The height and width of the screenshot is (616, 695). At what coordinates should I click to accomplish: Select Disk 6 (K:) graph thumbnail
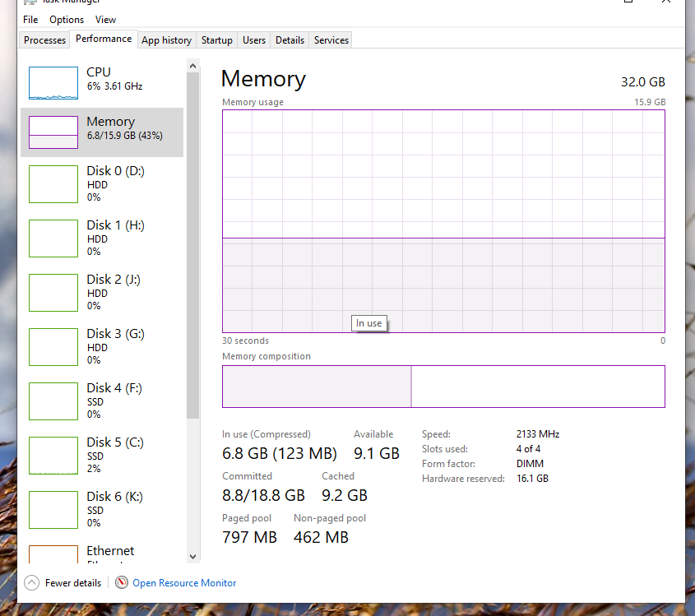pos(53,510)
